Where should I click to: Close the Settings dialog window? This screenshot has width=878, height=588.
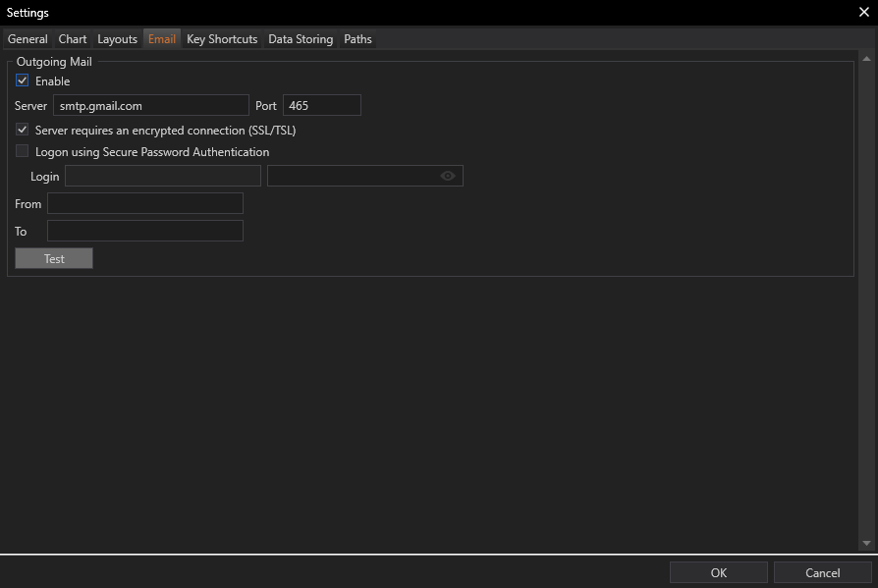(x=863, y=12)
